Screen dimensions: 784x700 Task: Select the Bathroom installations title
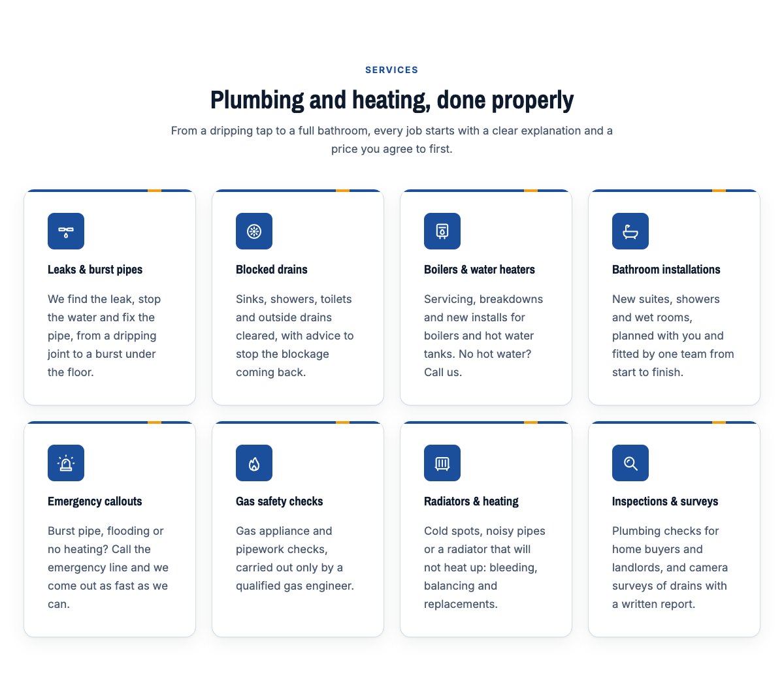[666, 270]
